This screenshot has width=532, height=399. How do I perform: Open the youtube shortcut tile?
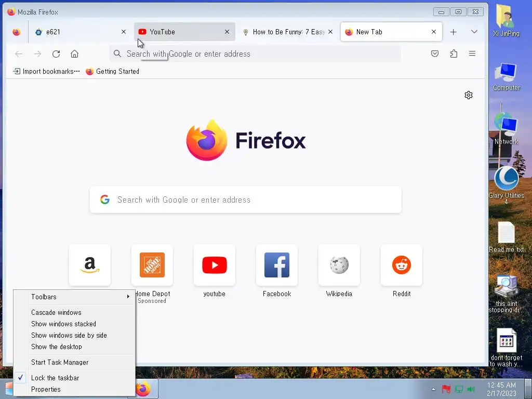pos(215,265)
